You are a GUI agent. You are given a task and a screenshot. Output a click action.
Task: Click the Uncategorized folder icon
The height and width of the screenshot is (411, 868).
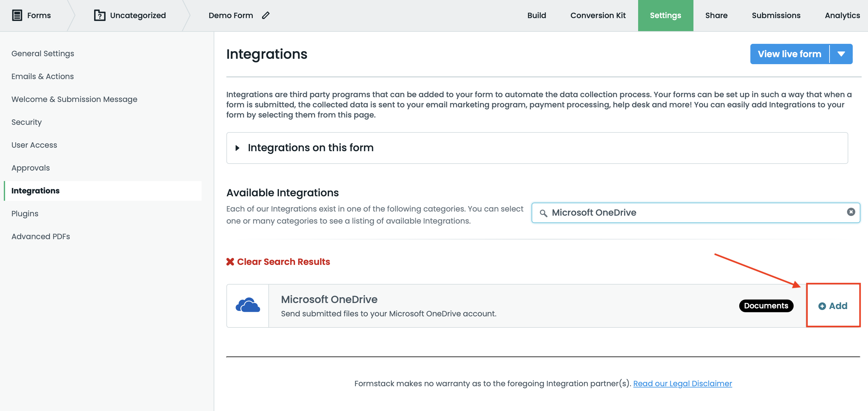[x=100, y=15]
